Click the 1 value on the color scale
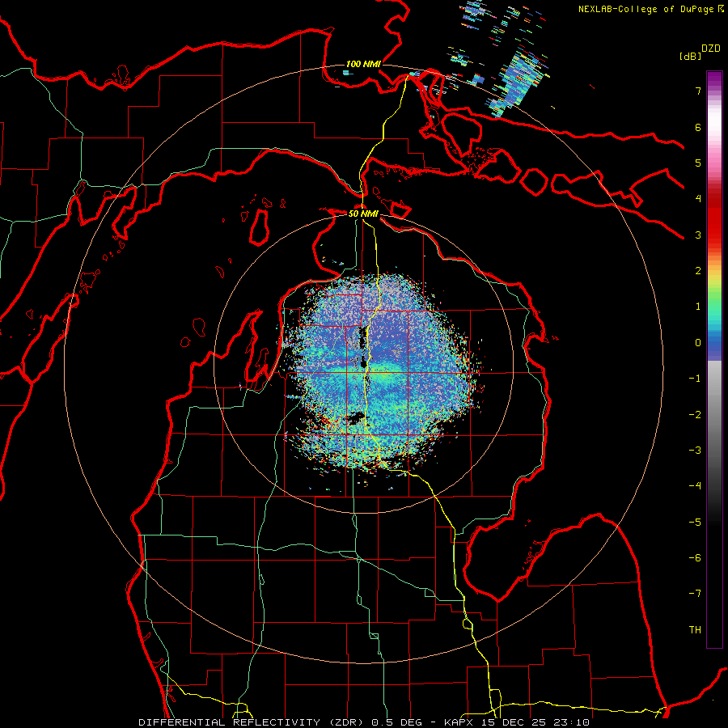Image resolution: width=728 pixels, height=728 pixels. (698, 307)
